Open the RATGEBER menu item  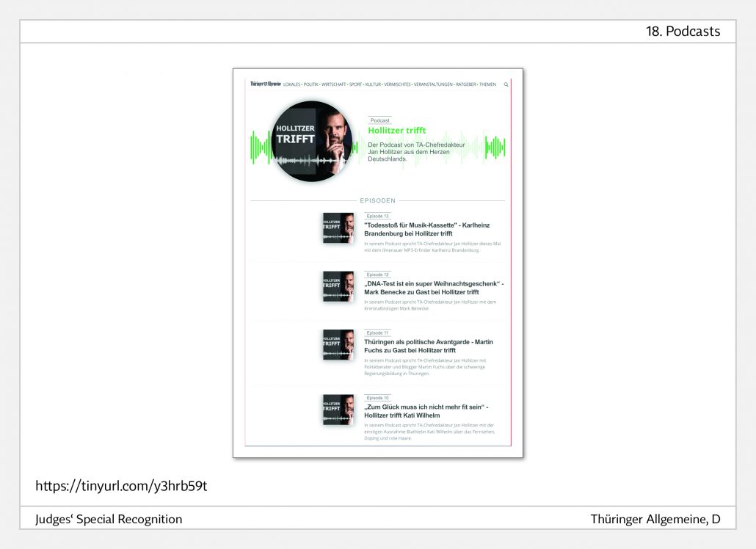pos(466,84)
